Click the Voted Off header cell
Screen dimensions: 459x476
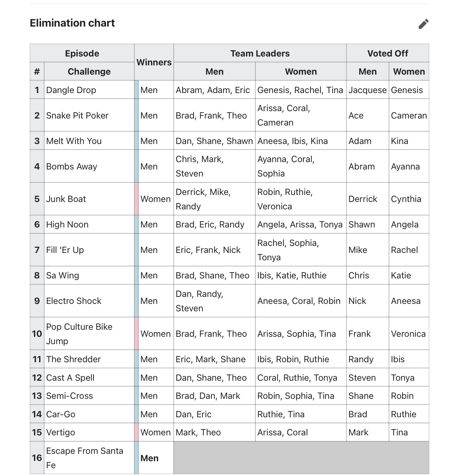tap(388, 53)
